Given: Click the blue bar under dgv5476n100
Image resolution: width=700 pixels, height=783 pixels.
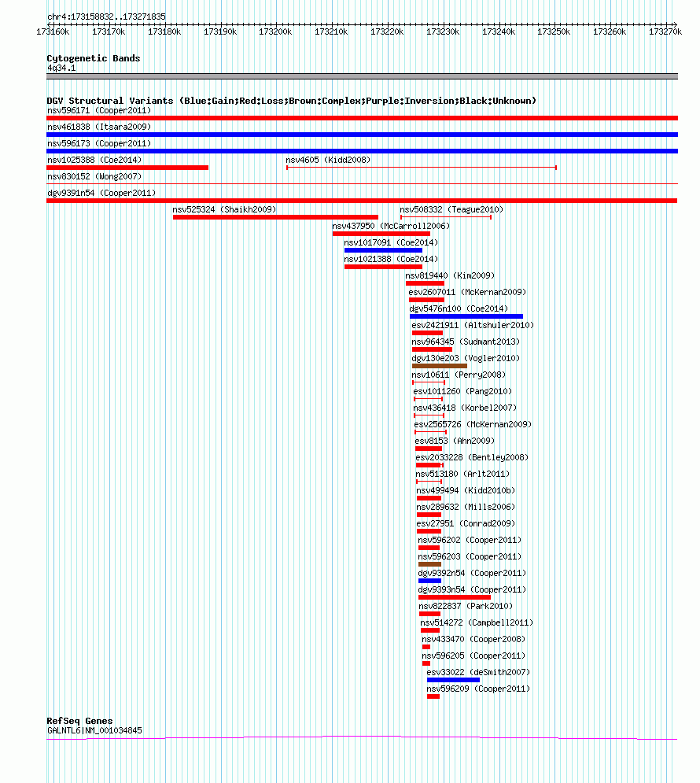Looking at the screenshot, I should pos(466,316).
